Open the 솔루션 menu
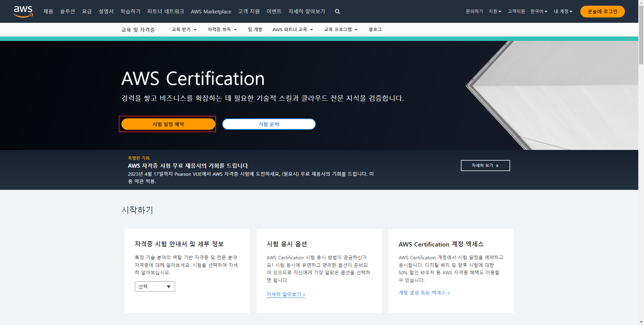644x325 pixels. (67, 11)
